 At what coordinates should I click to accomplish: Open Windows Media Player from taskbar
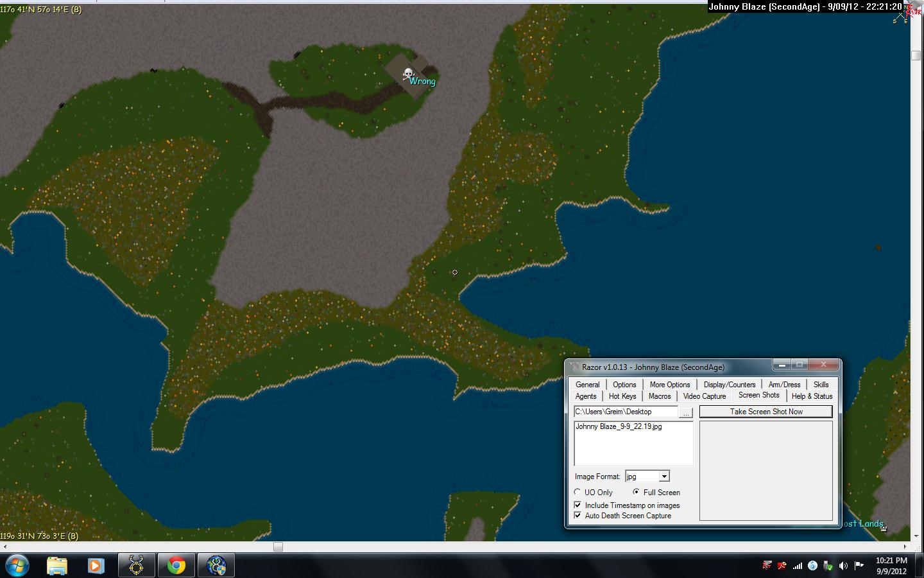pos(96,565)
